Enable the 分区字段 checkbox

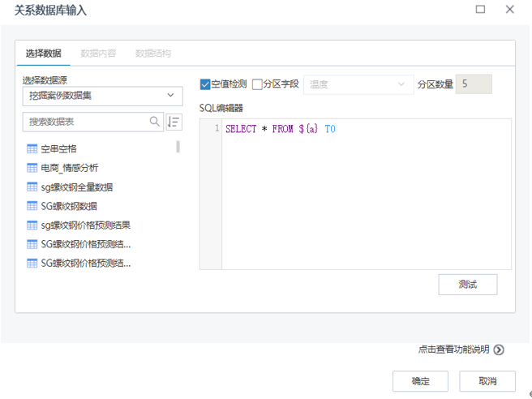pyautogui.click(x=257, y=84)
